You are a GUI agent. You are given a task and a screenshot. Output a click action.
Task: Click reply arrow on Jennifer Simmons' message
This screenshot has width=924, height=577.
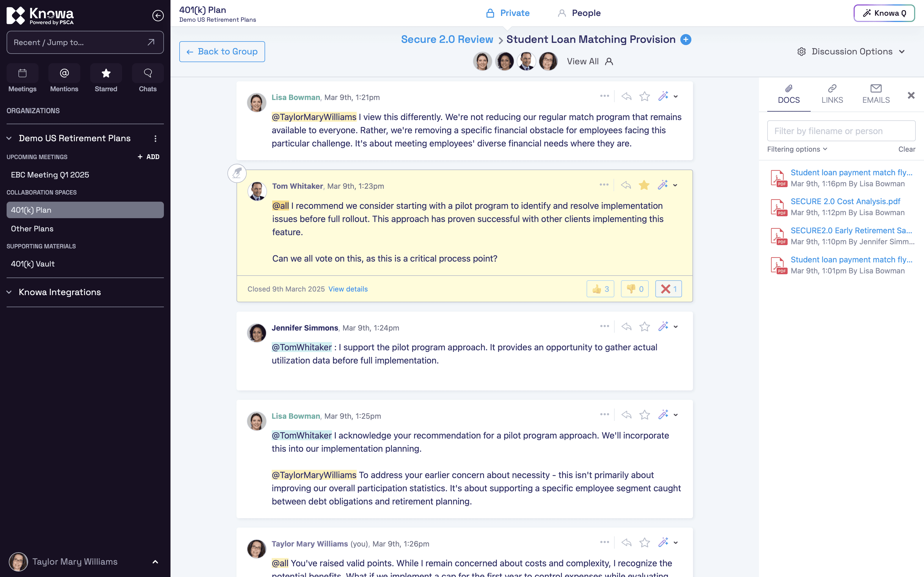click(x=626, y=327)
